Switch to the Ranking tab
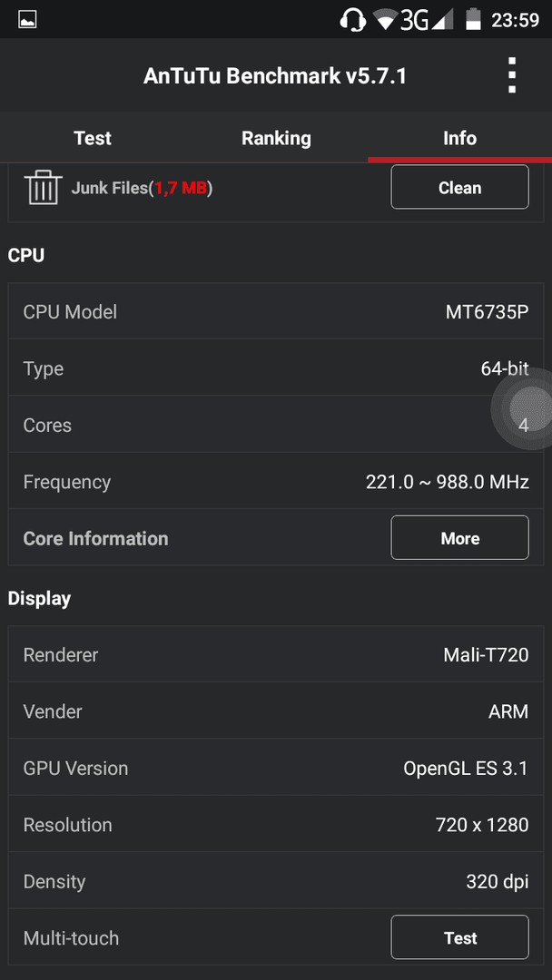 [276, 138]
